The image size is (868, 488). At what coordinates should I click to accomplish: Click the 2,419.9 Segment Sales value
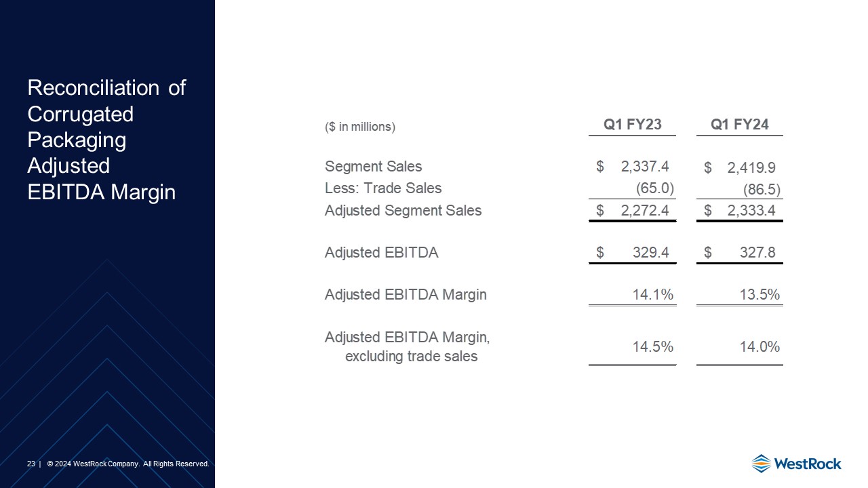coord(751,168)
